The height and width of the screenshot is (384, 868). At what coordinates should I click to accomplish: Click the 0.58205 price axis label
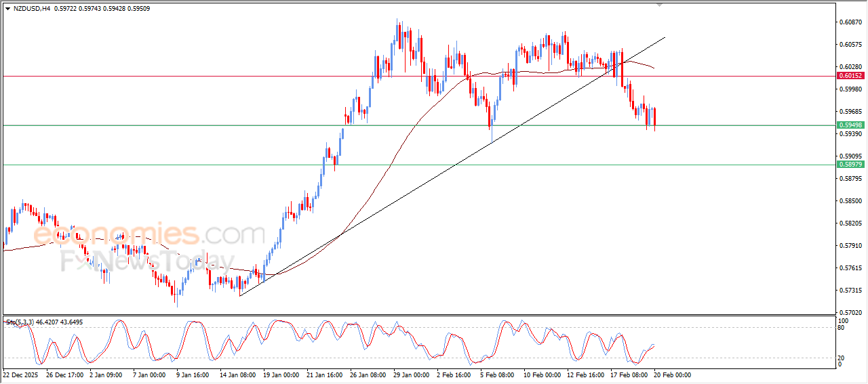(x=850, y=223)
